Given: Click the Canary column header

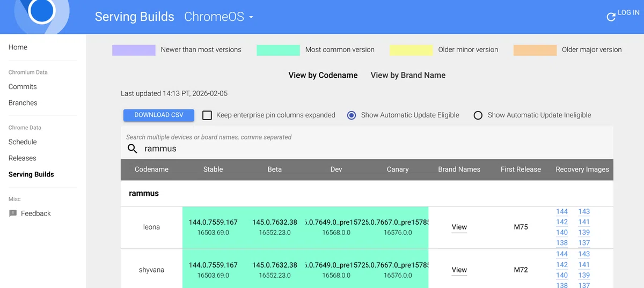Looking at the screenshot, I should pos(398,169).
